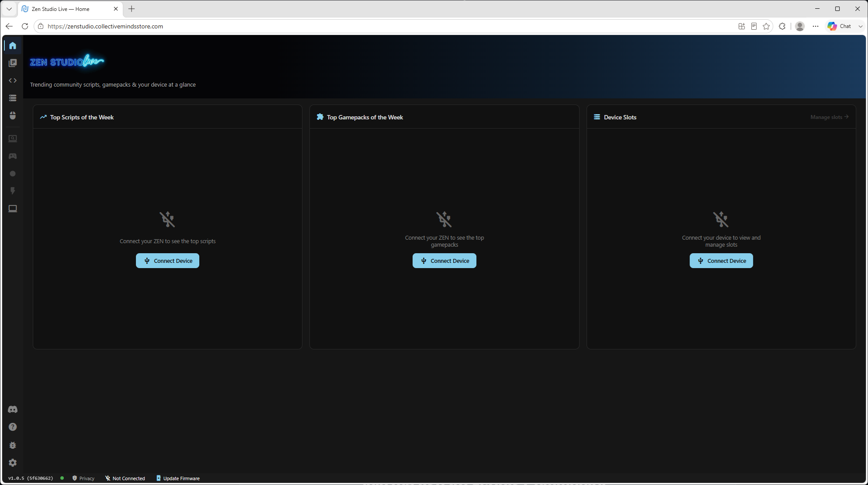Open the Manage slots link
This screenshot has height=485, width=868.
[x=829, y=117]
